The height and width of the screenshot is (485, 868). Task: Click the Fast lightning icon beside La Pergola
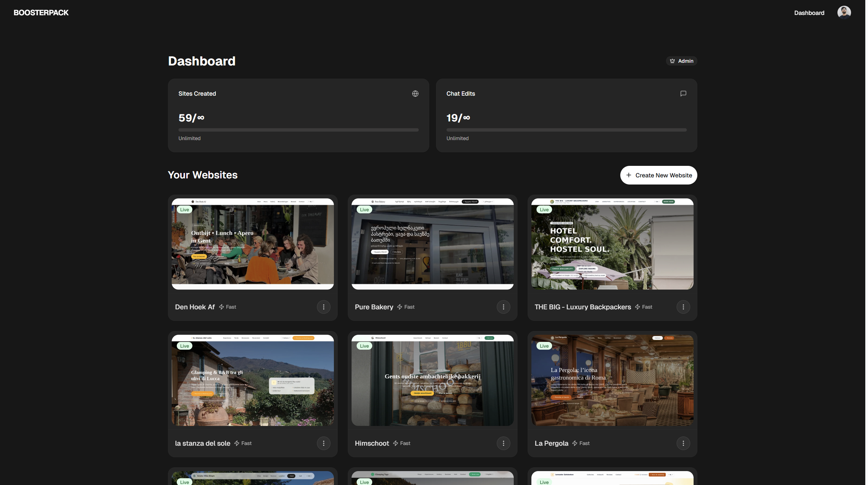tap(575, 443)
